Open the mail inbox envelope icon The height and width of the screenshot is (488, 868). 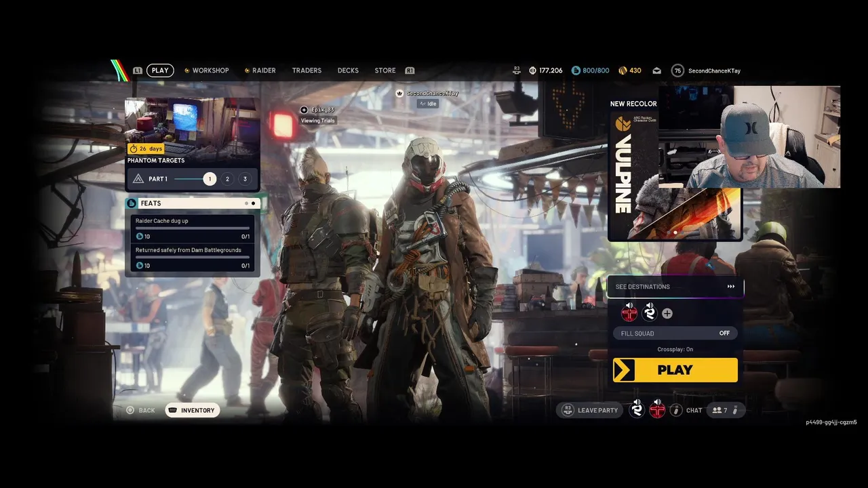(656, 70)
